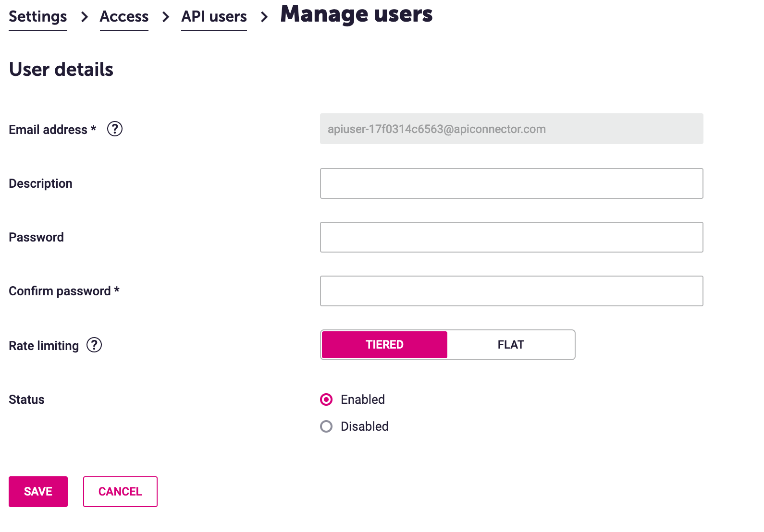Click the chevron after Settings breadcrumb
The height and width of the screenshot is (532, 764).
(x=85, y=17)
